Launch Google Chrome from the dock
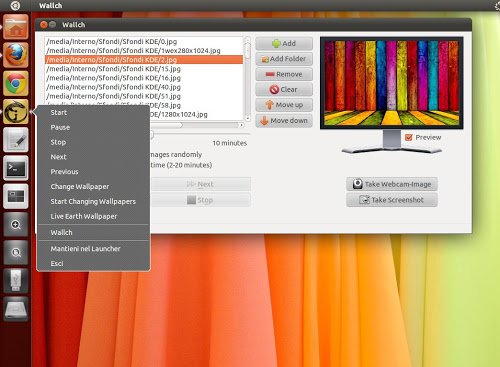Screen dimensions: 500x367 tap(16, 83)
